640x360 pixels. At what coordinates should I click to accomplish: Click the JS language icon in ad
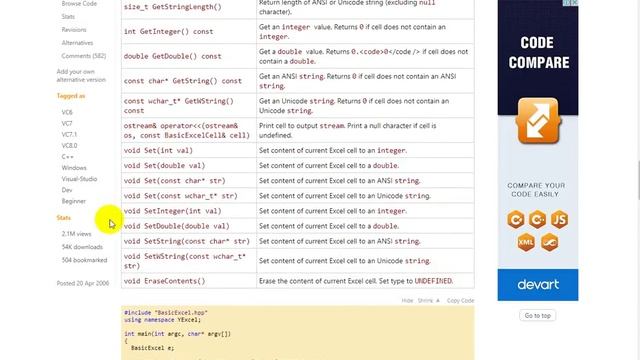pyautogui.click(x=559, y=220)
